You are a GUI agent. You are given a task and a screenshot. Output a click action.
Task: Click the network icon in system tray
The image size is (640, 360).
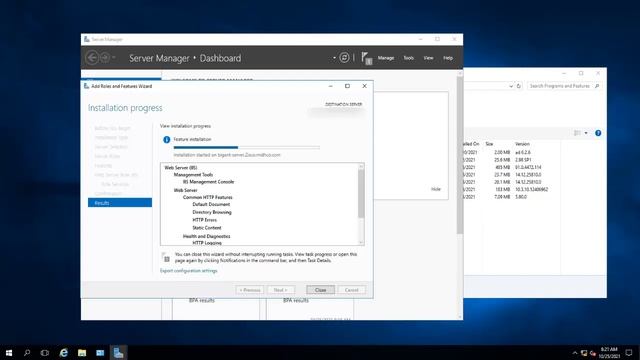click(x=584, y=353)
